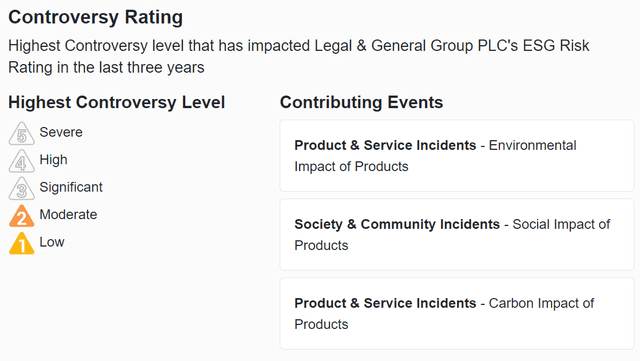Screen dimensions: 640x361
Task: Click the Contributing Events heading
Action: pyautogui.click(x=361, y=102)
